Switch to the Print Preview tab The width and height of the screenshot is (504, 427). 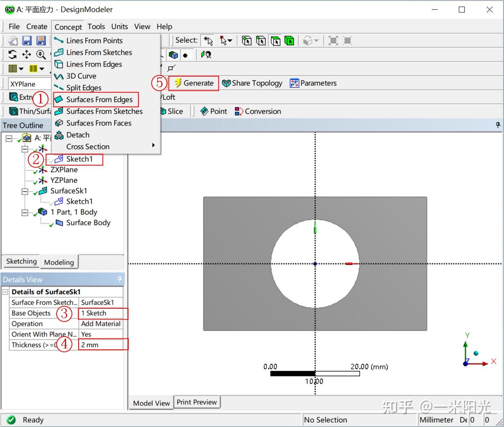(197, 402)
